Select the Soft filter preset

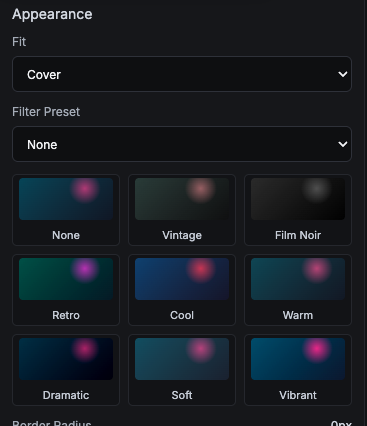[x=182, y=370]
